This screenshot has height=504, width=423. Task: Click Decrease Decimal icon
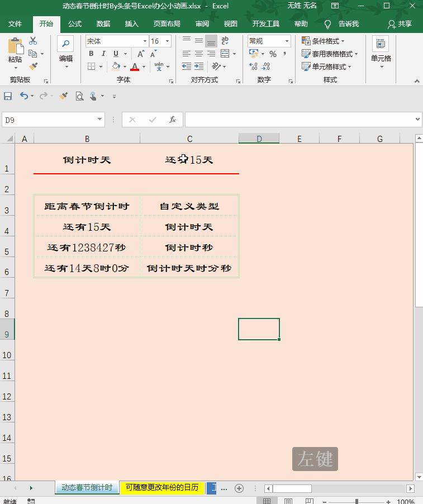pyautogui.click(x=266, y=66)
